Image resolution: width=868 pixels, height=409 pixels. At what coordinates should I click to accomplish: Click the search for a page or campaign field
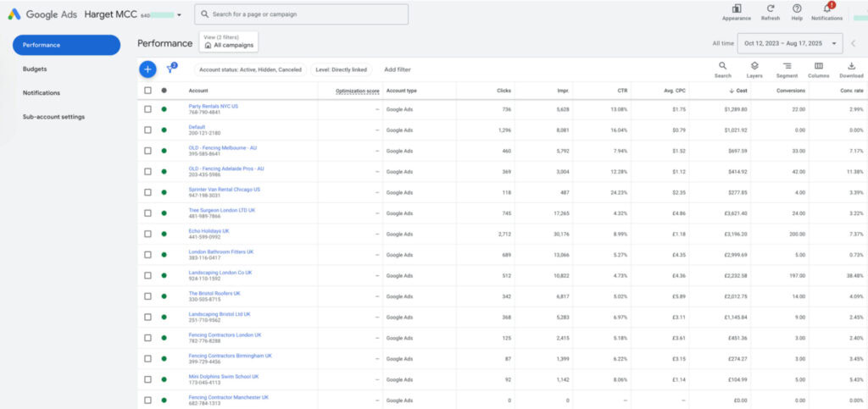coord(301,14)
